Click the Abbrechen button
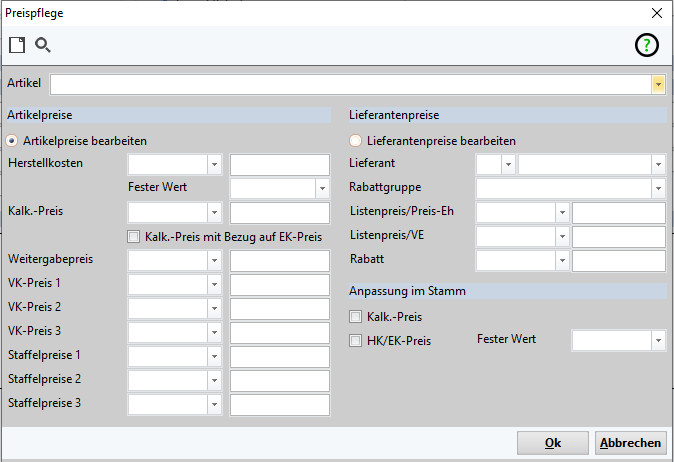This screenshot has height=462, width=674. tap(630, 443)
